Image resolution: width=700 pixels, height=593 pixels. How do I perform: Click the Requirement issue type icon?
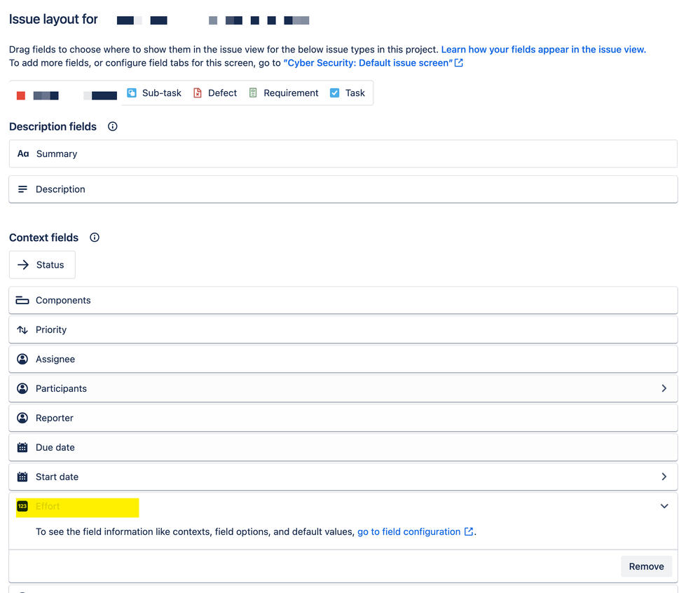pyautogui.click(x=253, y=93)
